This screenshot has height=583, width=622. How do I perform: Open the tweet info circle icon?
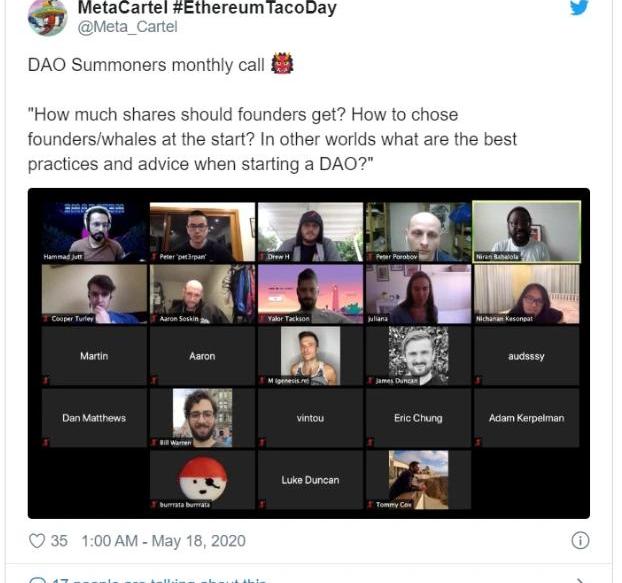580,541
